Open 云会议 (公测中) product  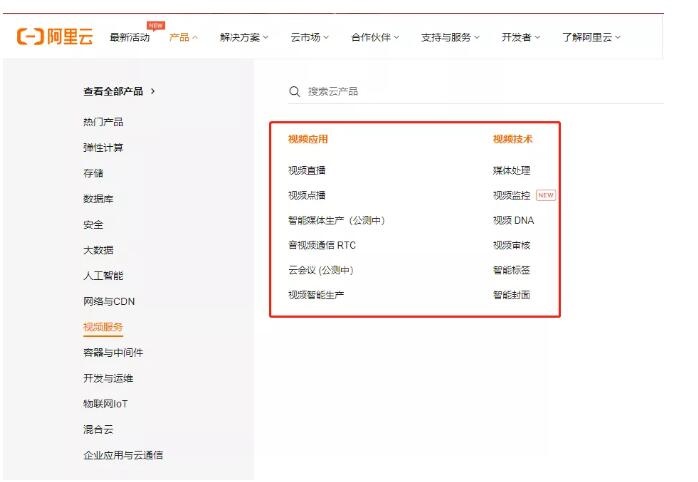tap(321, 270)
